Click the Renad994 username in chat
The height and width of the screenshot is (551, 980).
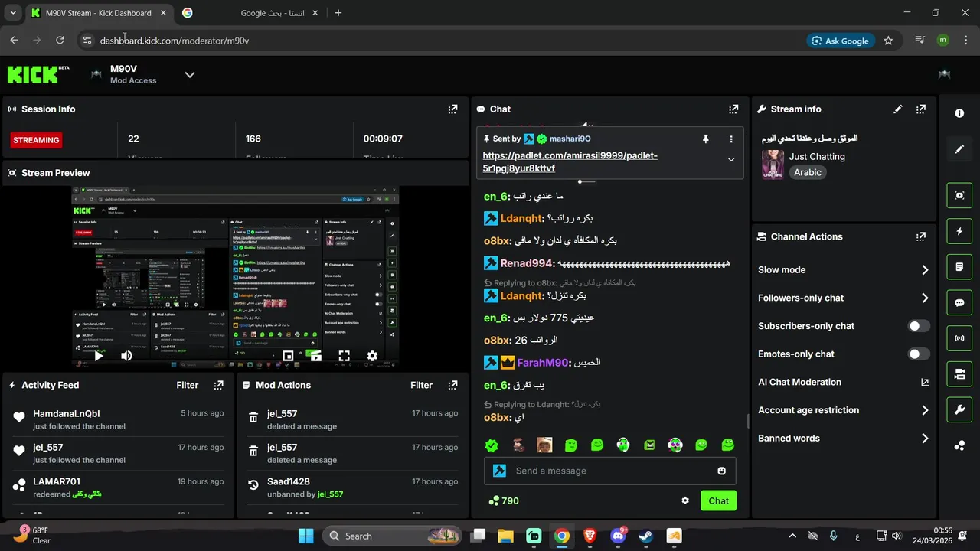click(527, 263)
